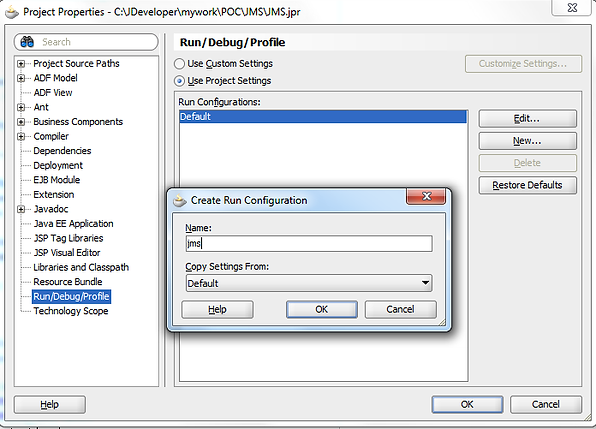Select Ant label in tree

click(41, 107)
